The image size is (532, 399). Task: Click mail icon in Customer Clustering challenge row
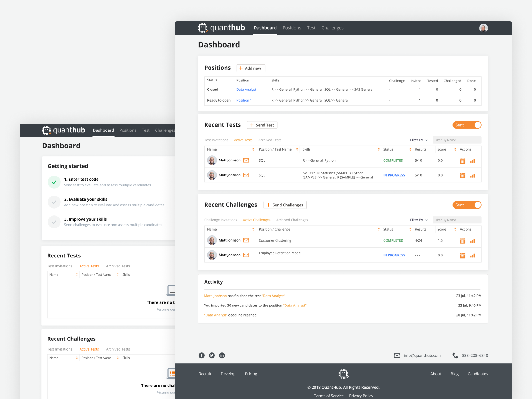pos(246,240)
